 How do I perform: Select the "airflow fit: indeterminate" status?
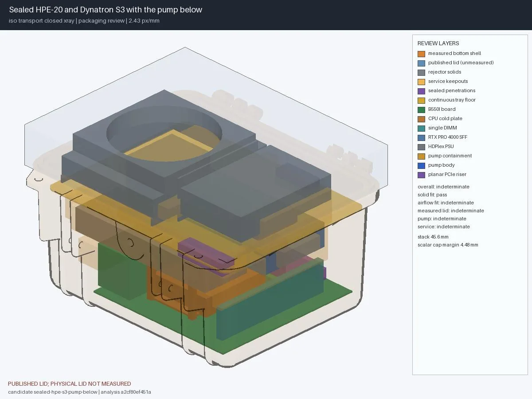click(x=446, y=203)
